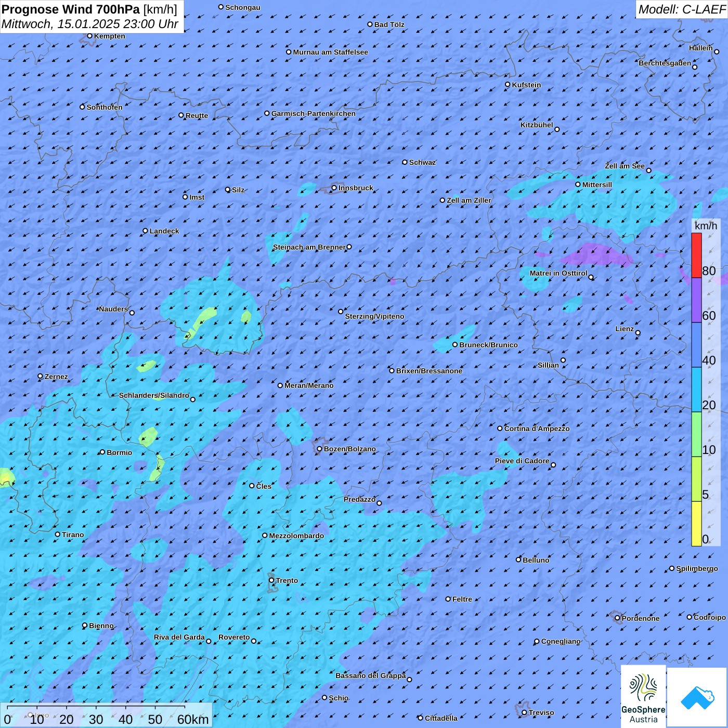The width and height of the screenshot is (728, 728).
Task: Click the Landeck city label
Action: tap(164, 231)
